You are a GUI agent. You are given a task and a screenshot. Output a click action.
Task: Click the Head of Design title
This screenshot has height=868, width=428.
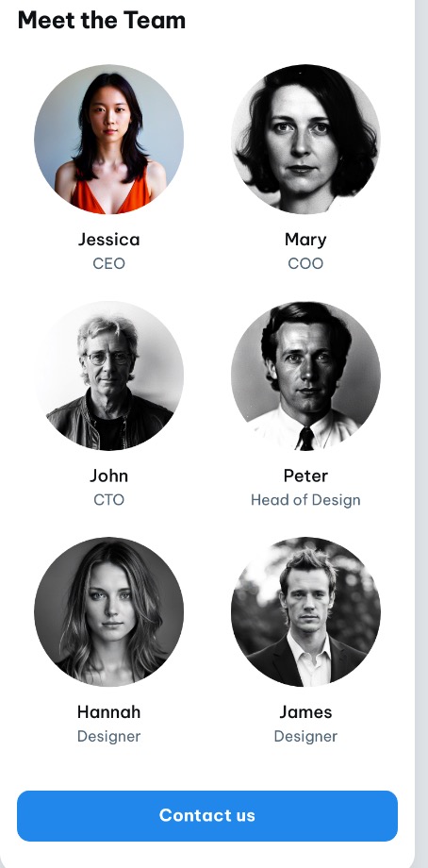(x=305, y=500)
